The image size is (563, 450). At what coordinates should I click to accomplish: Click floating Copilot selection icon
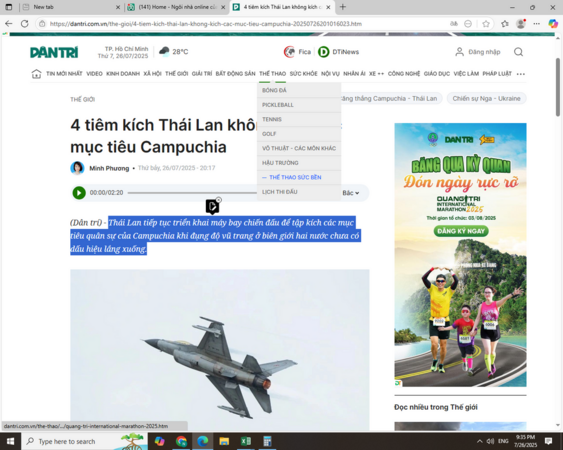pyautogui.click(x=212, y=207)
